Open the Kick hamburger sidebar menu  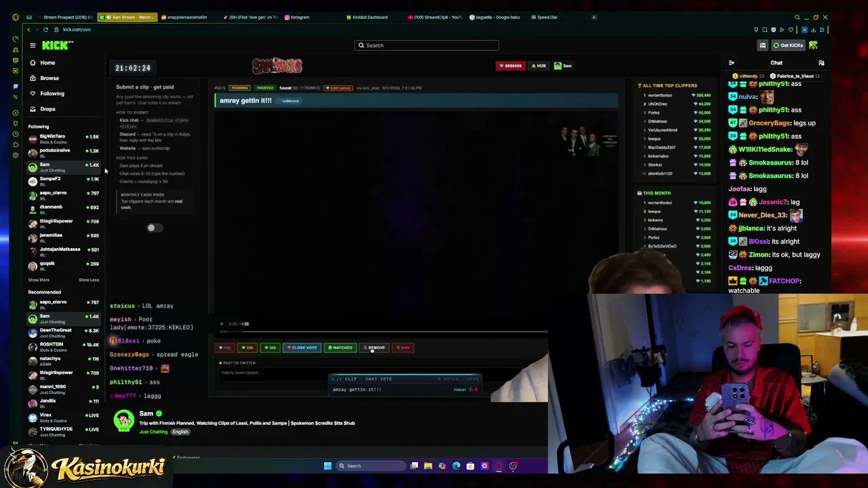(33, 45)
